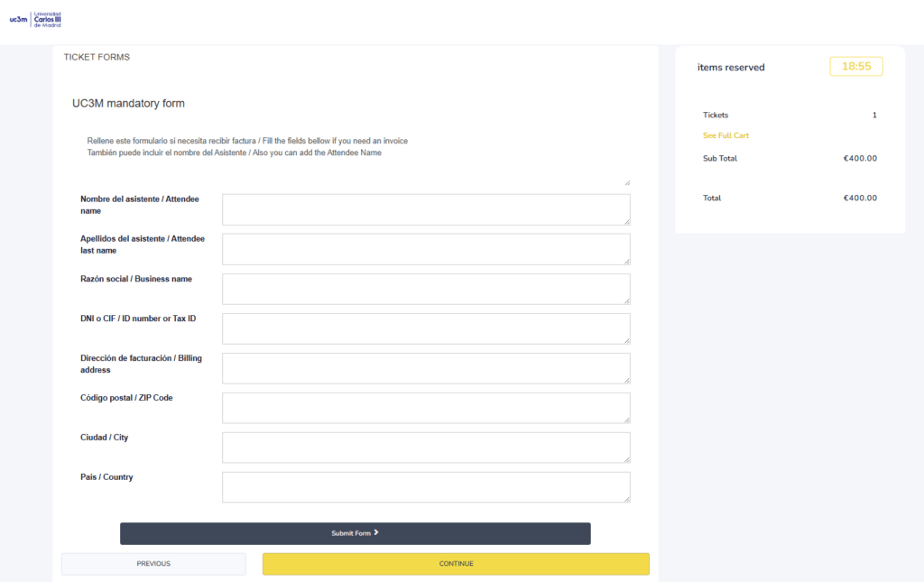Grab the resize handle of Attendee name field
The height and width of the screenshot is (582, 924).
click(626, 221)
